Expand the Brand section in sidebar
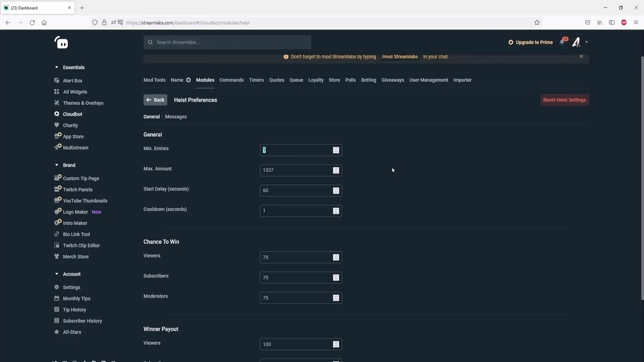This screenshot has width=644, height=362. 57,165
